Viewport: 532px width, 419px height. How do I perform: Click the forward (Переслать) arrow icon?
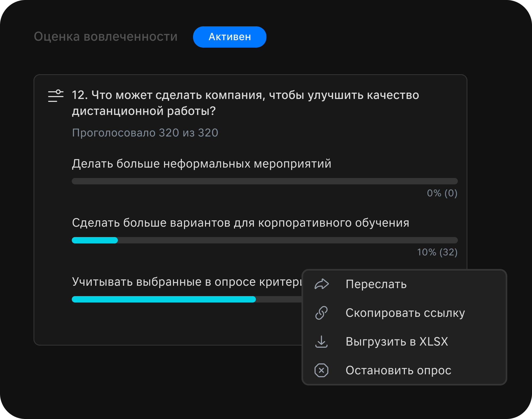click(x=322, y=284)
